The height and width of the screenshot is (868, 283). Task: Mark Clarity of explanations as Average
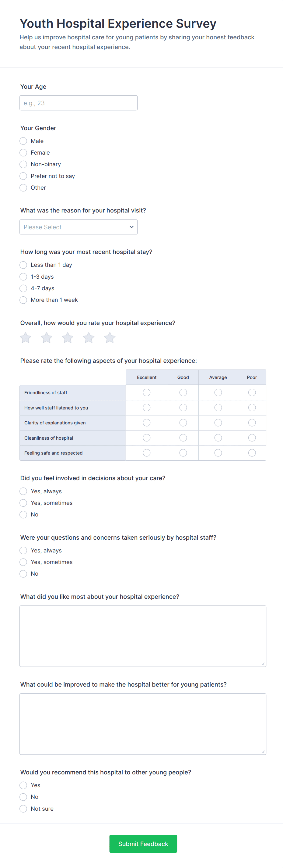click(218, 423)
